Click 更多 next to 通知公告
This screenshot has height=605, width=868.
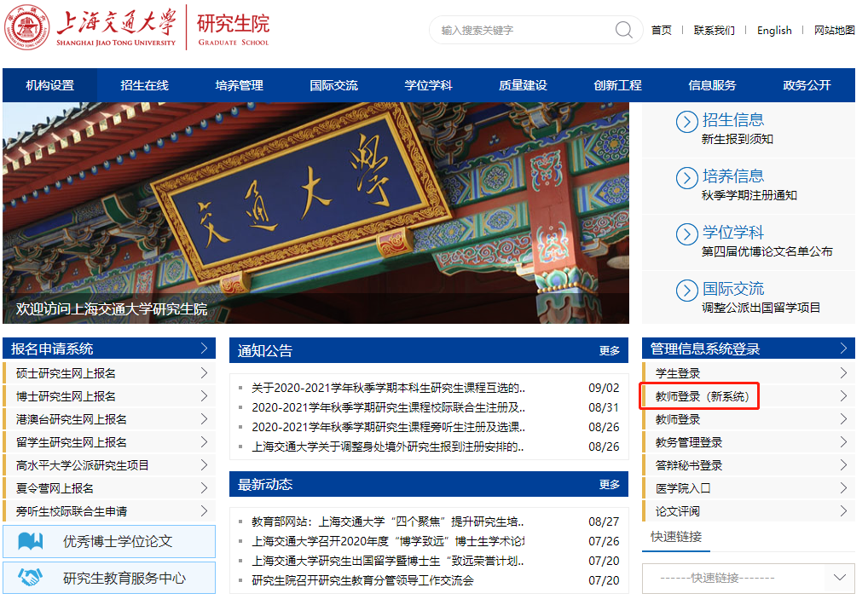[609, 350]
